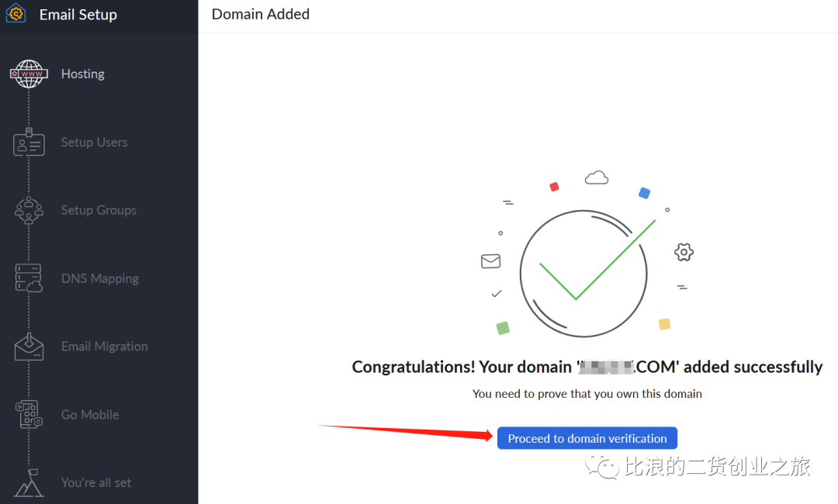Click the You're all set flag icon

tap(29, 482)
